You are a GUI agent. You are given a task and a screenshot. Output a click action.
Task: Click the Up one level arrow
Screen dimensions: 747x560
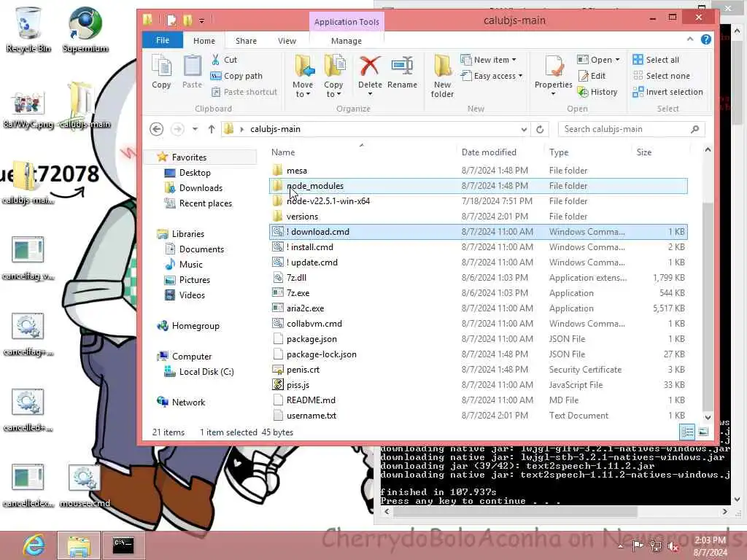pyautogui.click(x=212, y=129)
